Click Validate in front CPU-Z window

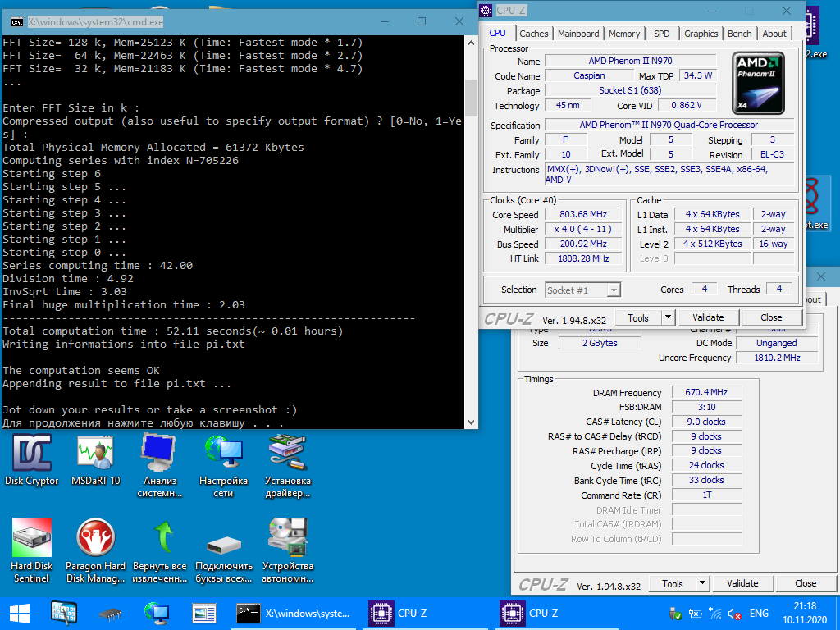click(x=708, y=317)
